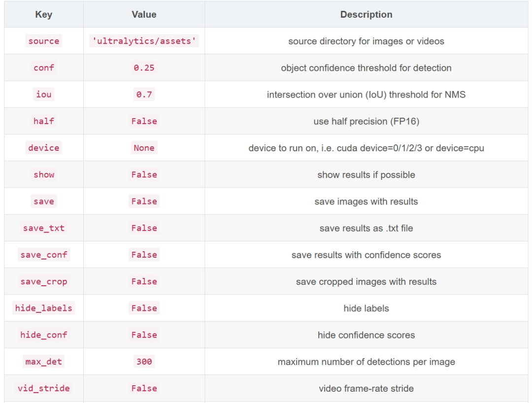Click the 'hide_labels' key label
The width and height of the screenshot is (532, 403).
pyautogui.click(x=44, y=308)
